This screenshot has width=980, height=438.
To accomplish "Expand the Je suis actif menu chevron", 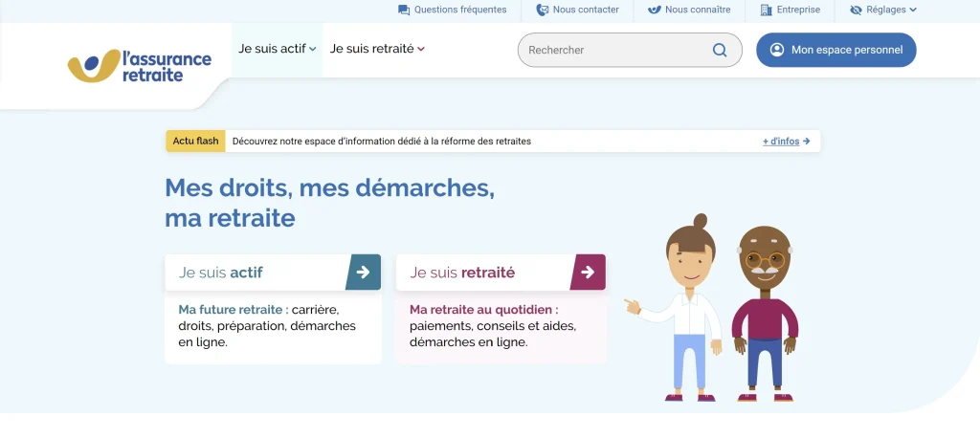I will [x=313, y=49].
